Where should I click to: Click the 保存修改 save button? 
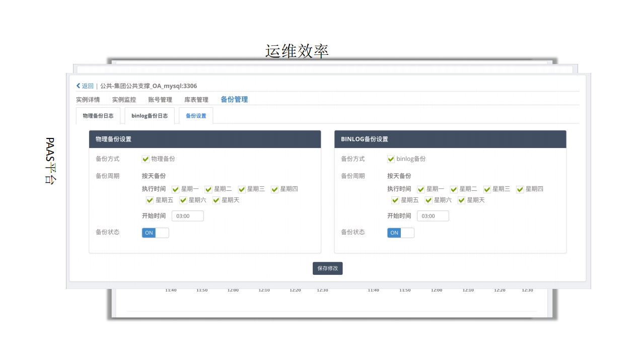click(x=327, y=268)
